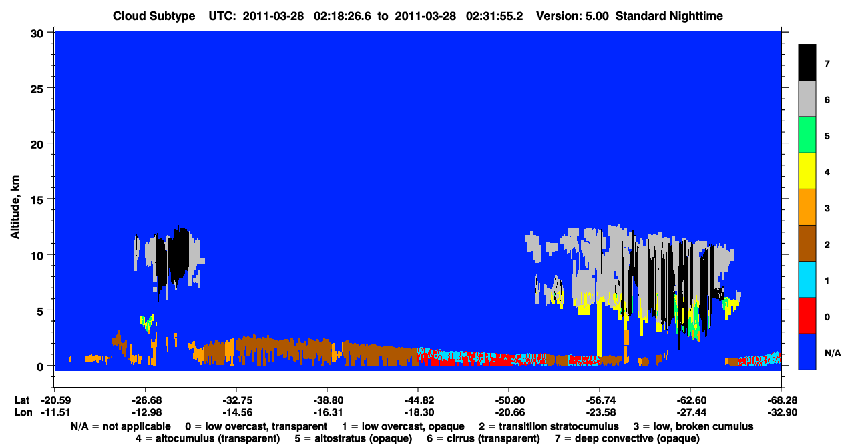Click '3 = low, broken cumulus' legend text
This screenshot has height=445, width=868.
694,426
